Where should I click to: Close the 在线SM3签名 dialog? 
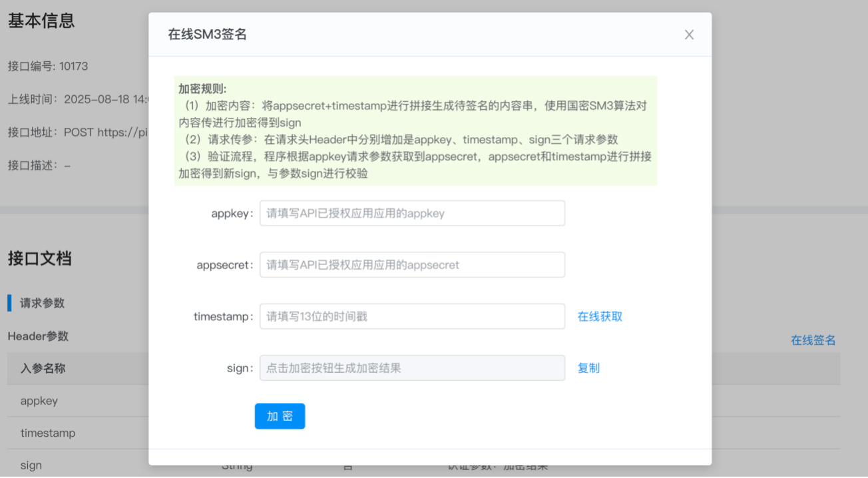[689, 35]
